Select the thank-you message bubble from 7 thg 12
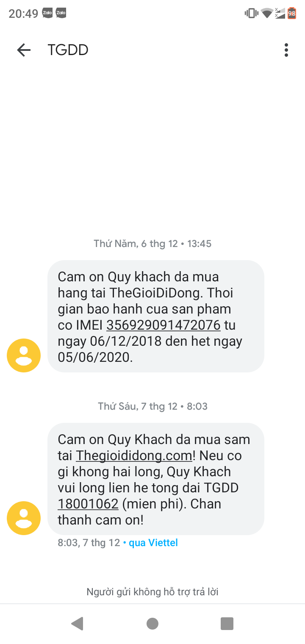 coord(155,479)
